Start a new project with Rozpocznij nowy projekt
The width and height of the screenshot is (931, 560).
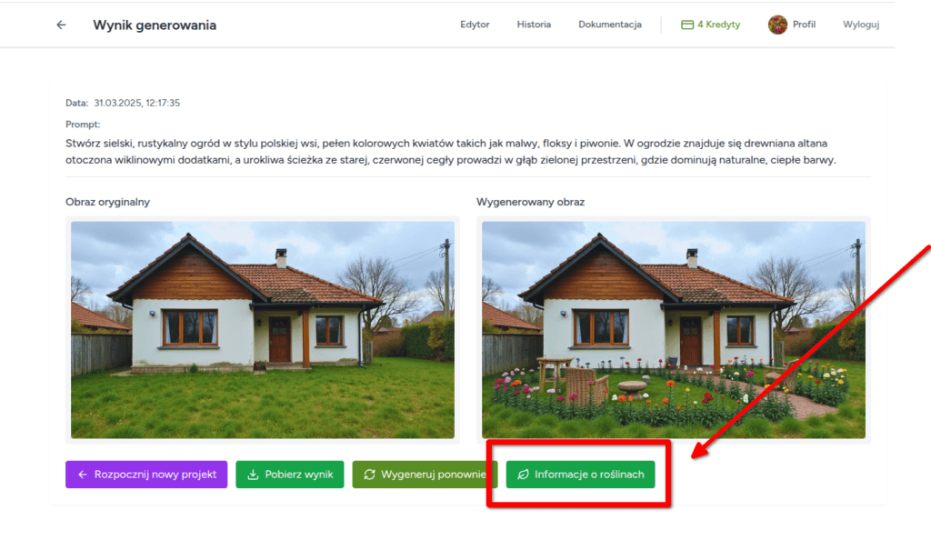pos(145,474)
